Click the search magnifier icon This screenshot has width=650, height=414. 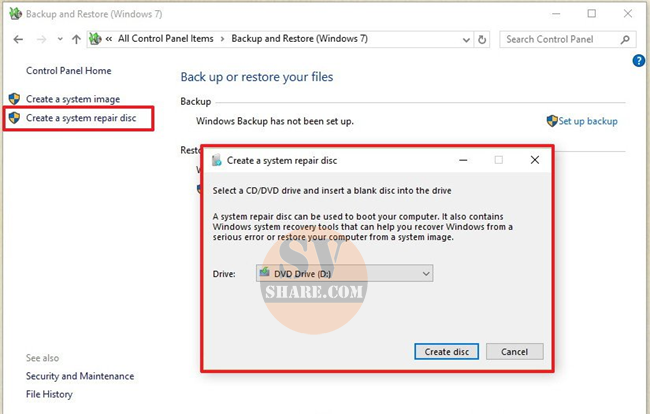pos(625,39)
